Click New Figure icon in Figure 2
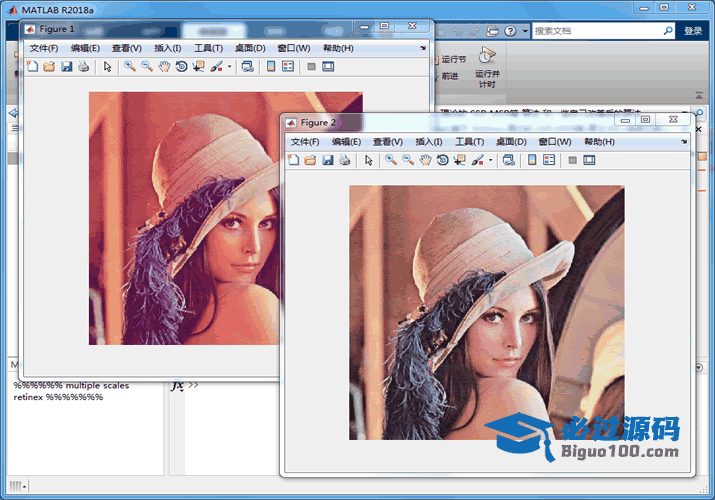Image resolution: width=715 pixels, height=500 pixels. tap(294, 160)
